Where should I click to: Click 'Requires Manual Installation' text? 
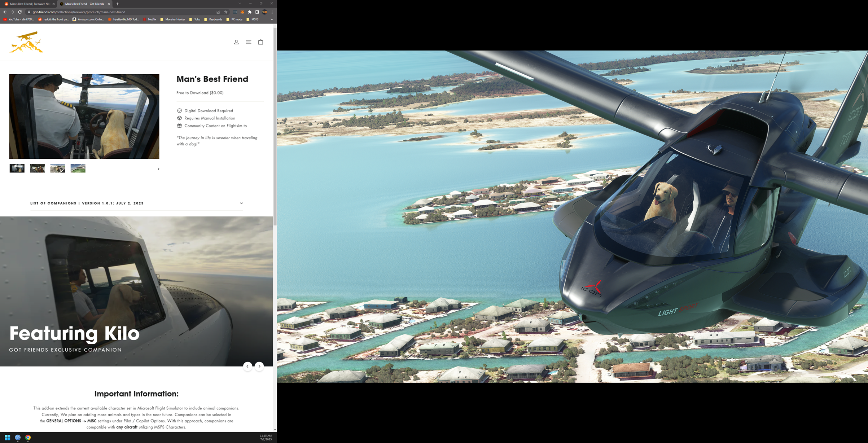210,118
